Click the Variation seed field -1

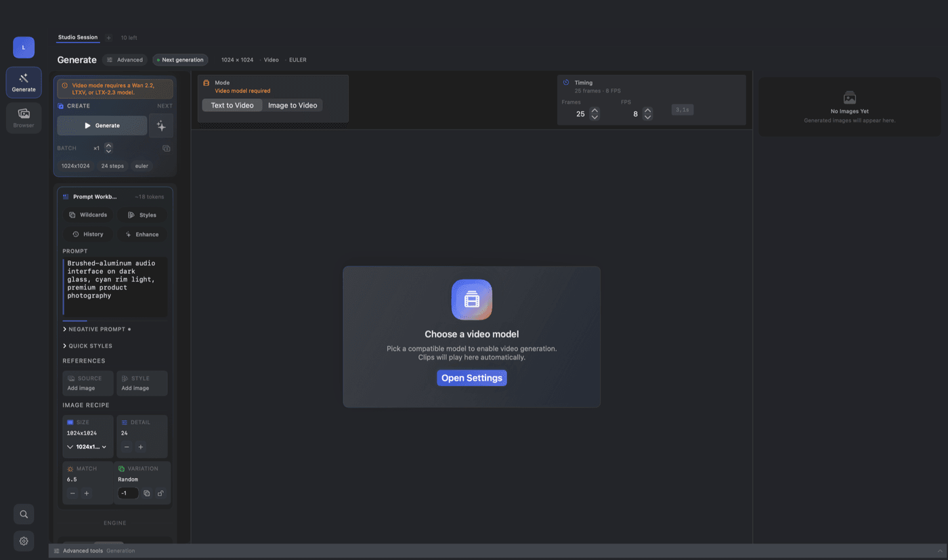pos(128,494)
